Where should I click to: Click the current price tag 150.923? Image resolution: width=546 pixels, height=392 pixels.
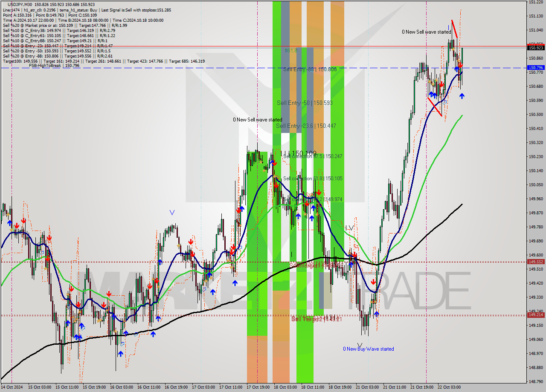536,48
